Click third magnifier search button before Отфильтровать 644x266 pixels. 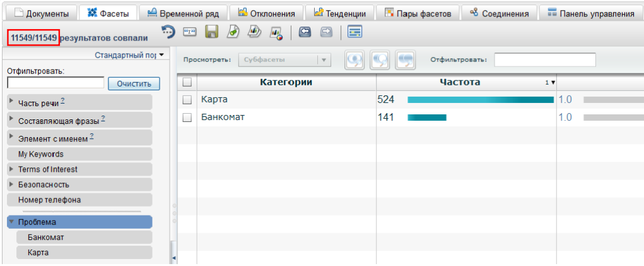405,61
